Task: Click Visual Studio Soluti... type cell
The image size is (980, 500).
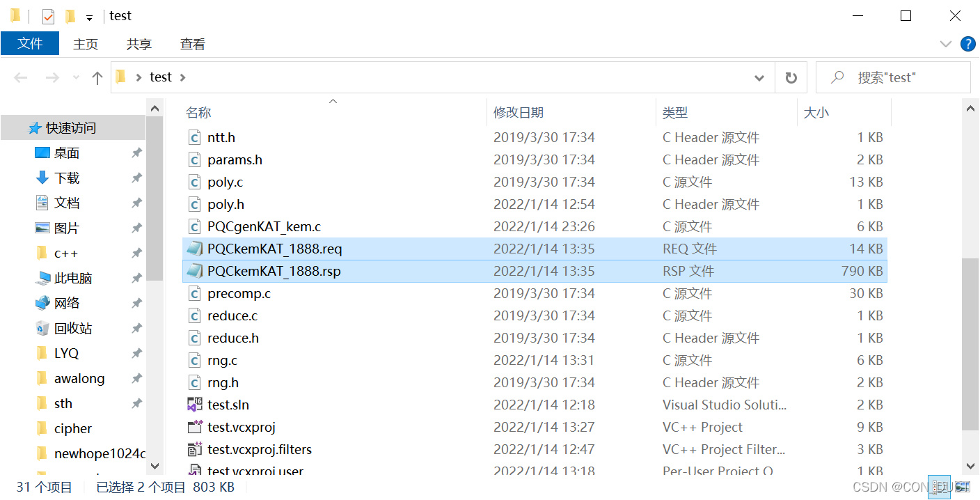Action: click(x=725, y=405)
